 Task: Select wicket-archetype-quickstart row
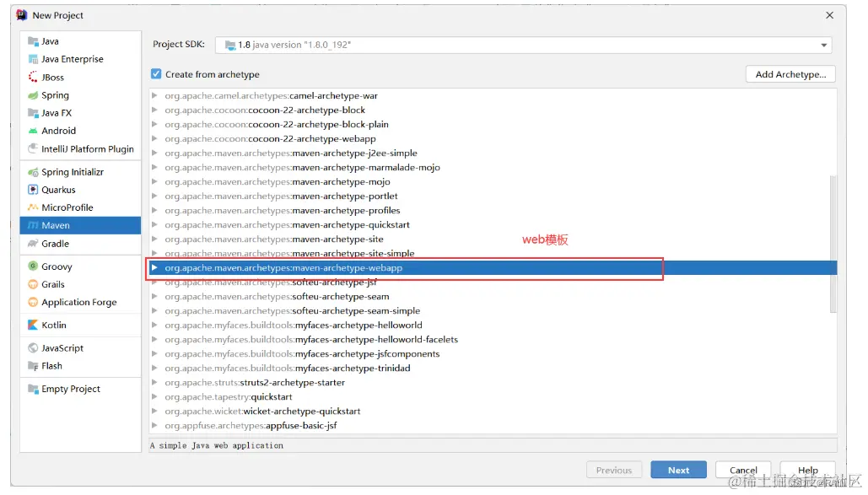coord(493,412)
